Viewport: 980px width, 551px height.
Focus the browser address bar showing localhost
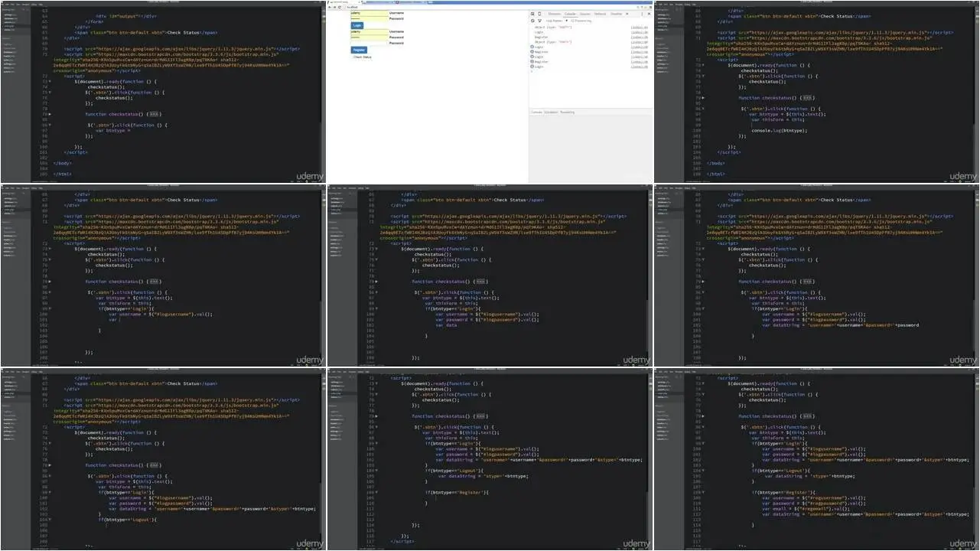[x=490, y=7]
